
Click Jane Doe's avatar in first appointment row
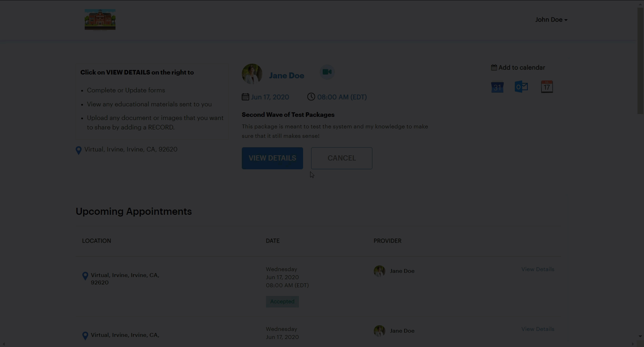click(x=379, y=271)
